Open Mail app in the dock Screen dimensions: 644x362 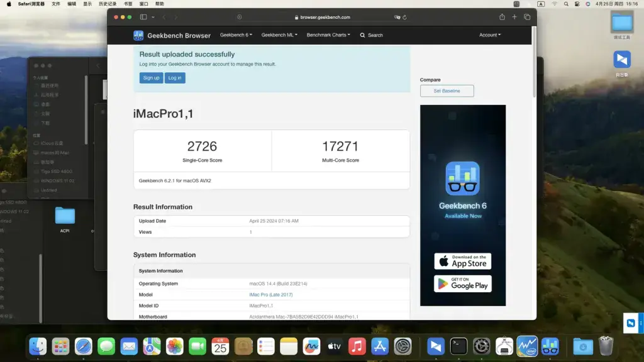point(129,346)
